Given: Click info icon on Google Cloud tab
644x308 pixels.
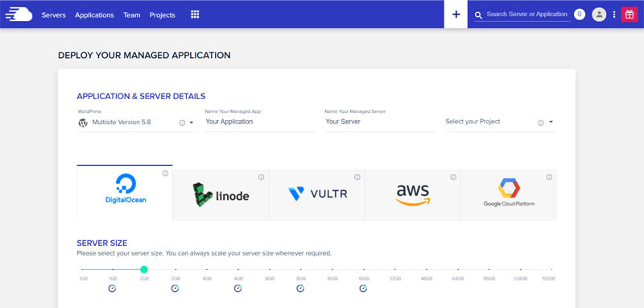Looking at the screenshot, I should [x=549, y=177].
